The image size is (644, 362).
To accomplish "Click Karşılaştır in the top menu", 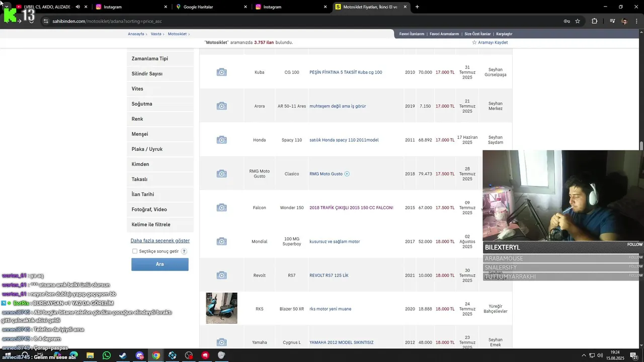I will [x=504, y=34].
